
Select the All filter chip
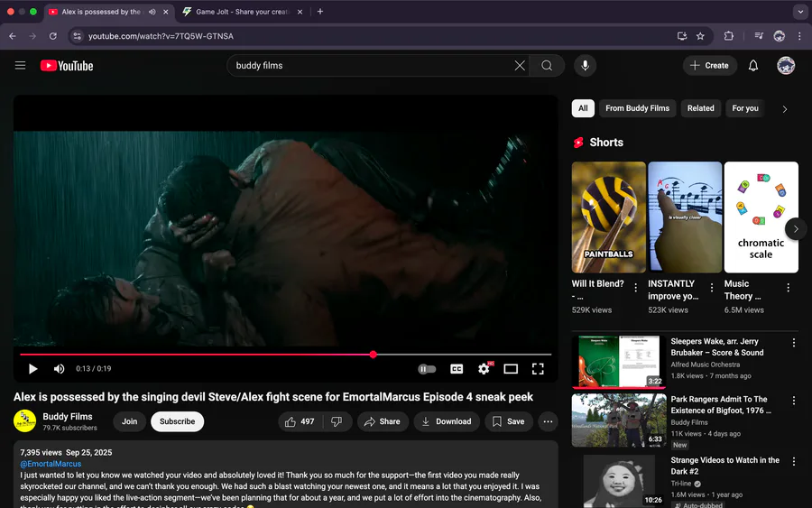[x=583, y=108]
